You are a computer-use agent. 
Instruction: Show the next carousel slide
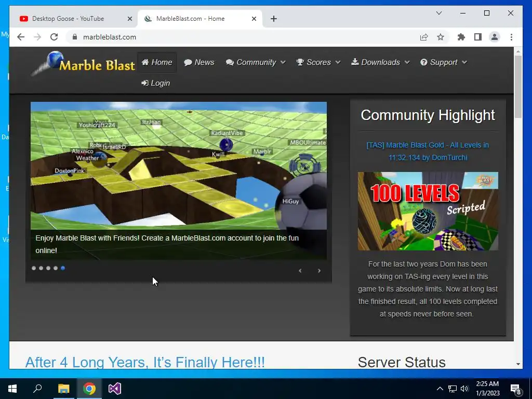click(319, 270)
